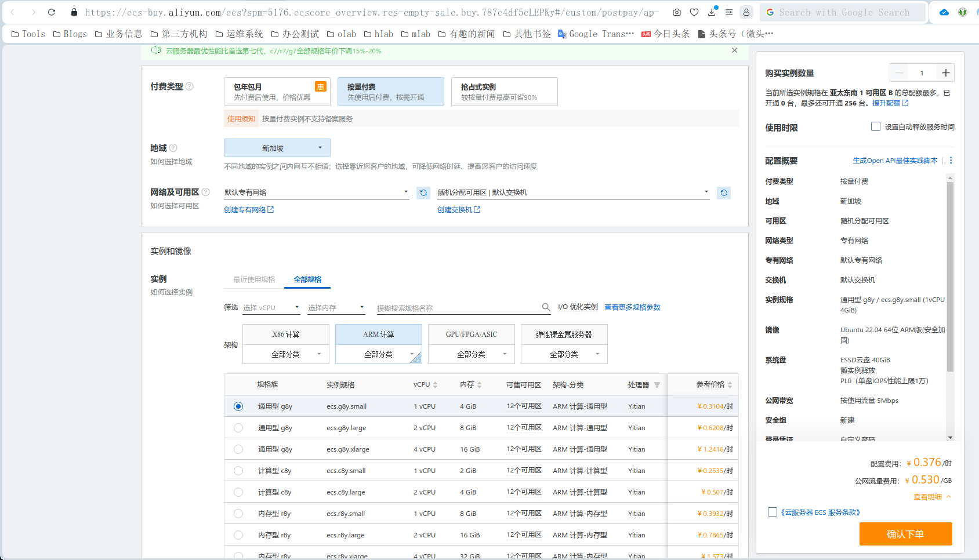Open the browser profile account icon

click(746, 12)
